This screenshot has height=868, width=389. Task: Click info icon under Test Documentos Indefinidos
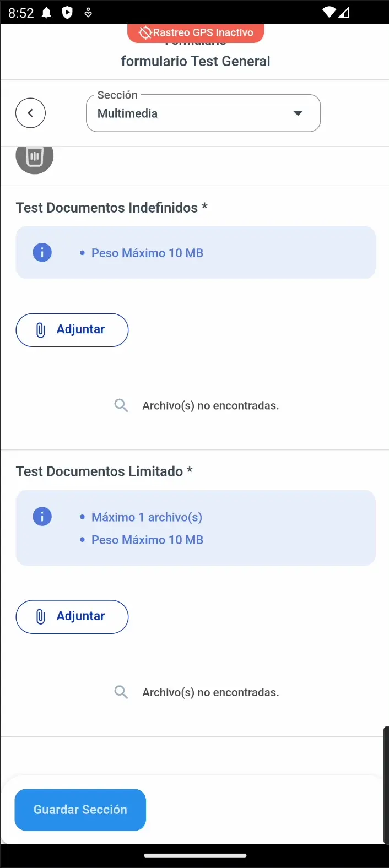(x=42, y=252)
